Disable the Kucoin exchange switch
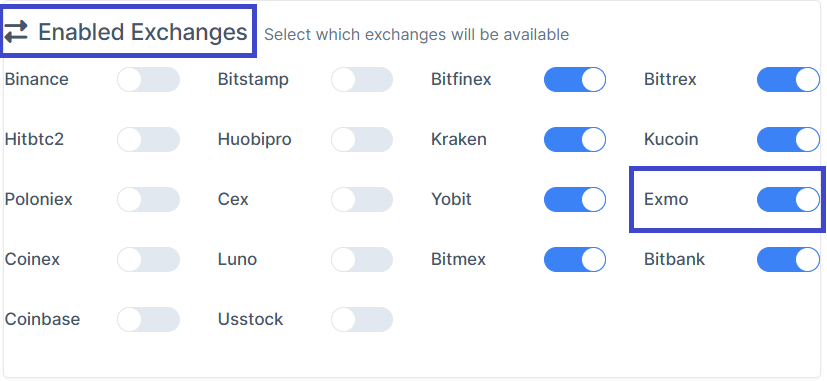The width and height of the screenshot is (827, 381). (x=788, y=140)
